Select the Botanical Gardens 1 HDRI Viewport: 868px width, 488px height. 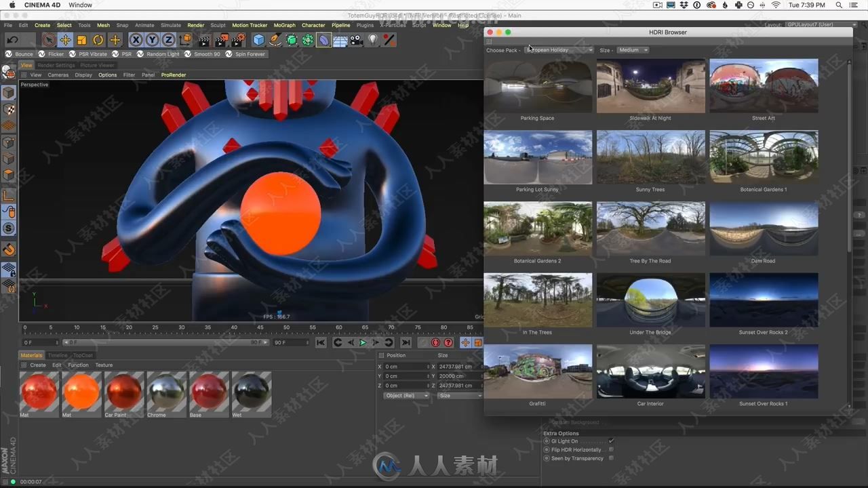click(x=764, y=157)
